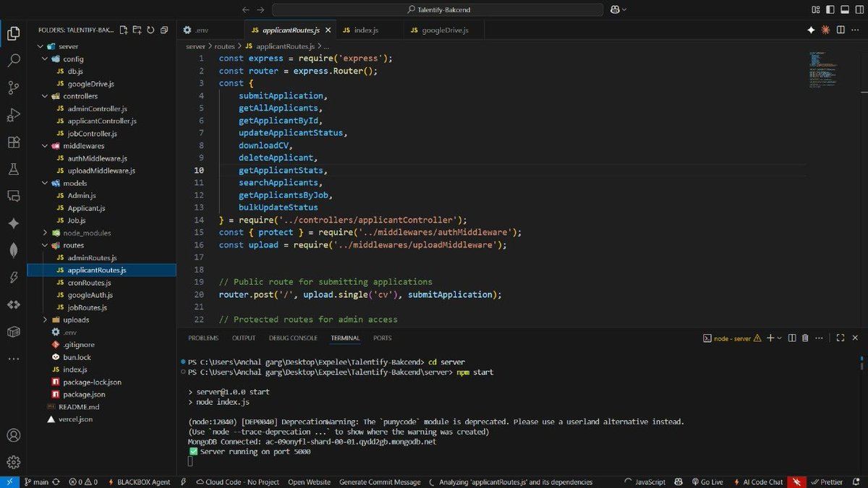This screenshot has height=488, width=868.
Task: Close the applicantRoutes.js tab
Action: [x=328, y=30]
